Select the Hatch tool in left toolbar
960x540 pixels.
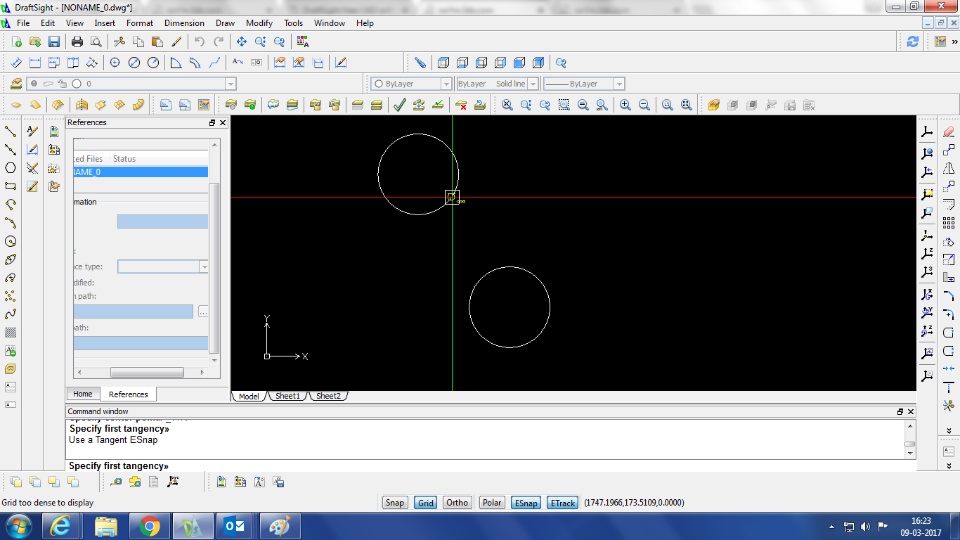[x=11, y=332]
